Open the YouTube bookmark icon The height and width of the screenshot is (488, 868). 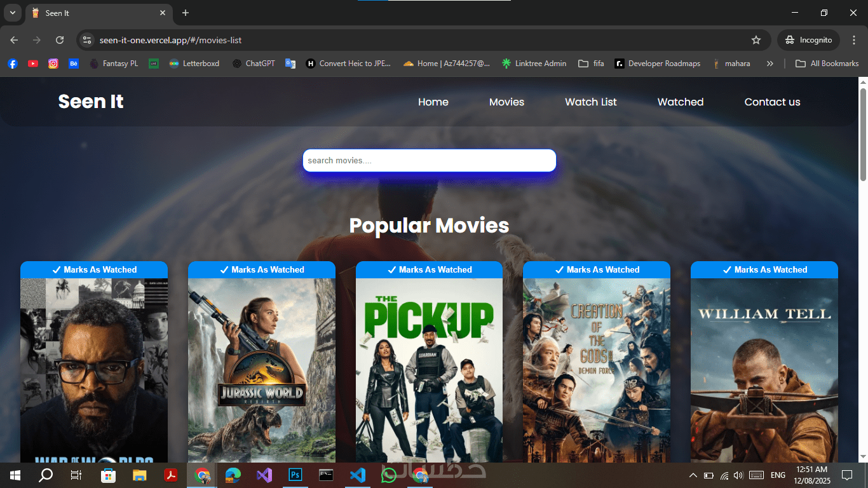33,64
